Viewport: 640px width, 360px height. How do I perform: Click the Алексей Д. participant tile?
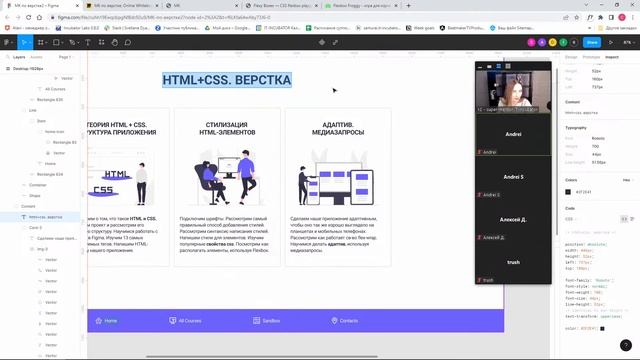(x=513, y=220)
